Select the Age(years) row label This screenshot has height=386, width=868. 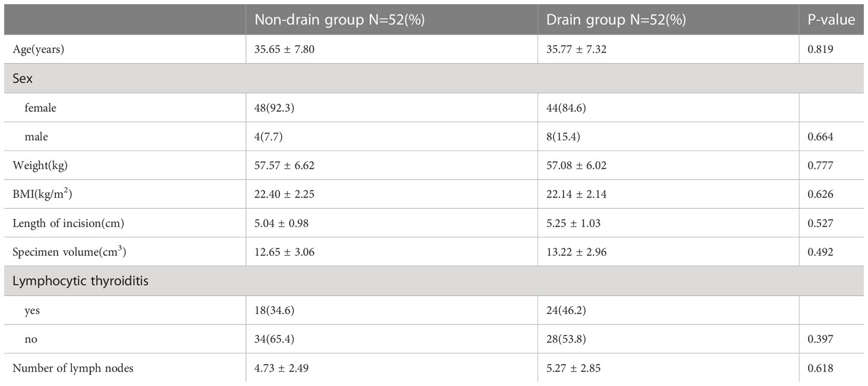tap(38, 49)
